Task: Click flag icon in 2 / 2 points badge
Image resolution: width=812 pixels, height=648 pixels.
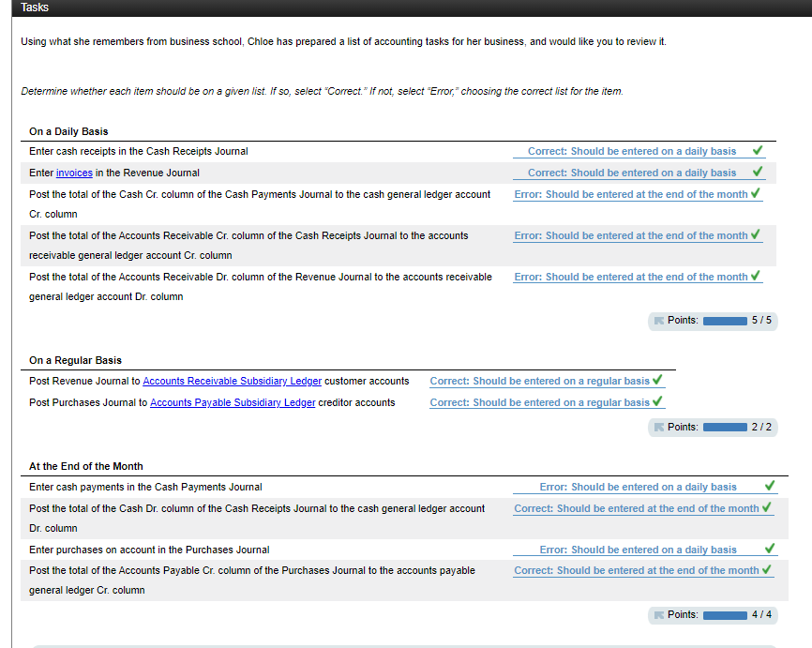Action: (x=659, y=428)
